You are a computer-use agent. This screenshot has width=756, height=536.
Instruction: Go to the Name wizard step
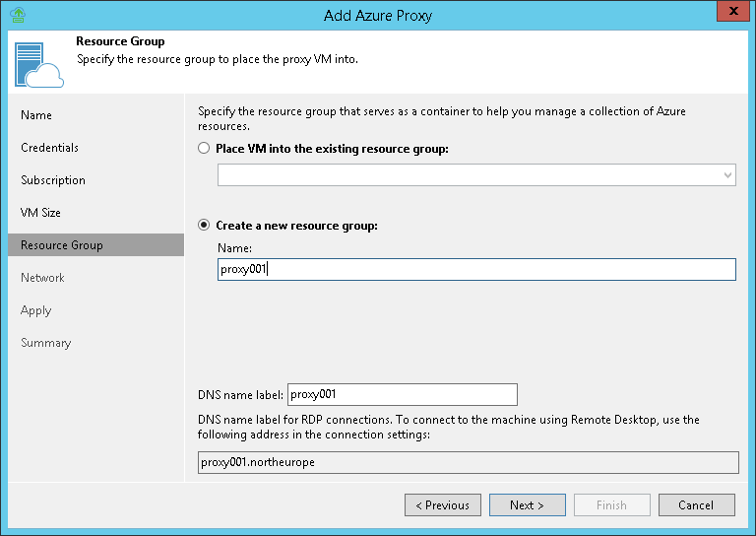(x=36, y=115)
